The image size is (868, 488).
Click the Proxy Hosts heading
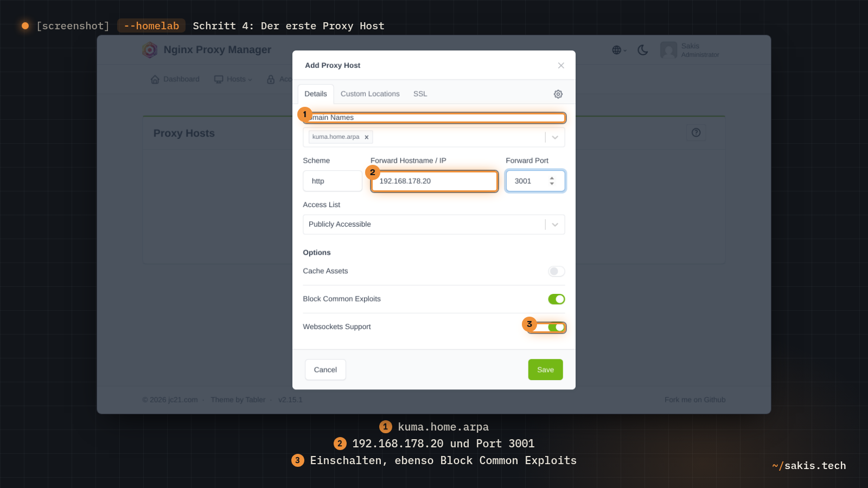click(184, 133)
